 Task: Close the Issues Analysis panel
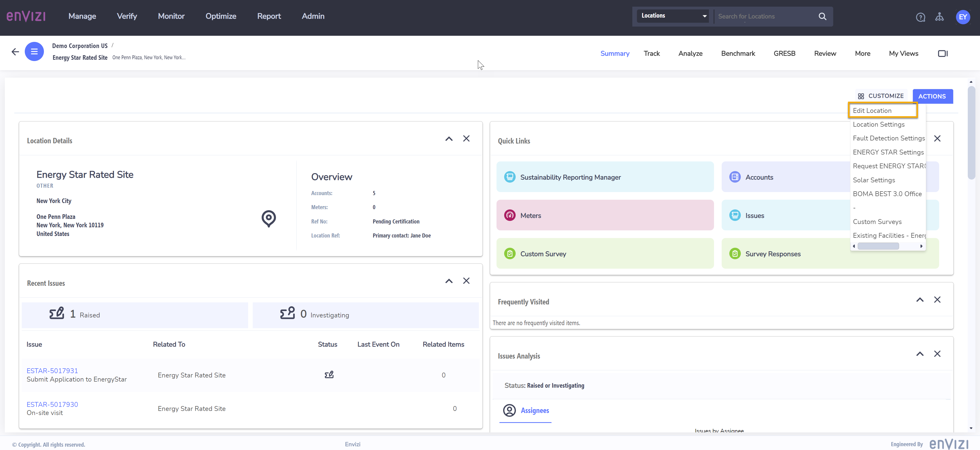coord(937,354)
